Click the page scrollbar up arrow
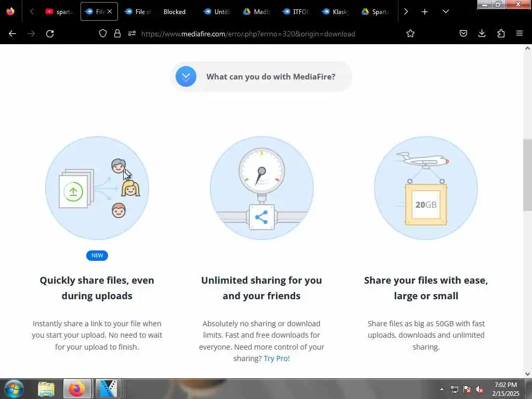The height and width of the screenshot is (399, 532). coord(527,48)
